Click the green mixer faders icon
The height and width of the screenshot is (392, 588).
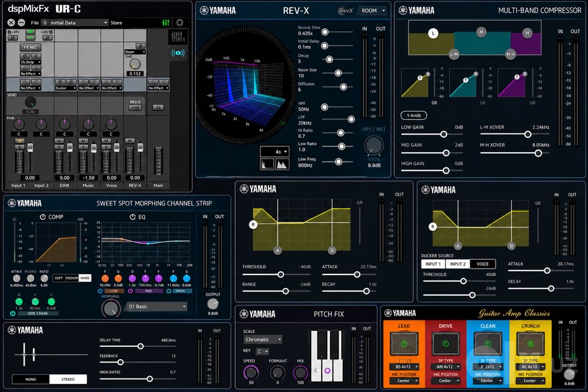(x=166, y=22)
